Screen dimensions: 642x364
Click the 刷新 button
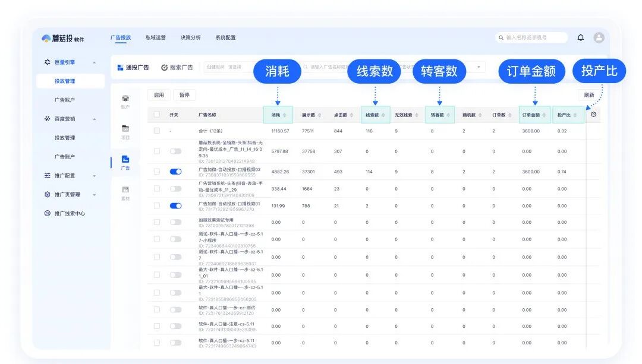click(589, 94)
